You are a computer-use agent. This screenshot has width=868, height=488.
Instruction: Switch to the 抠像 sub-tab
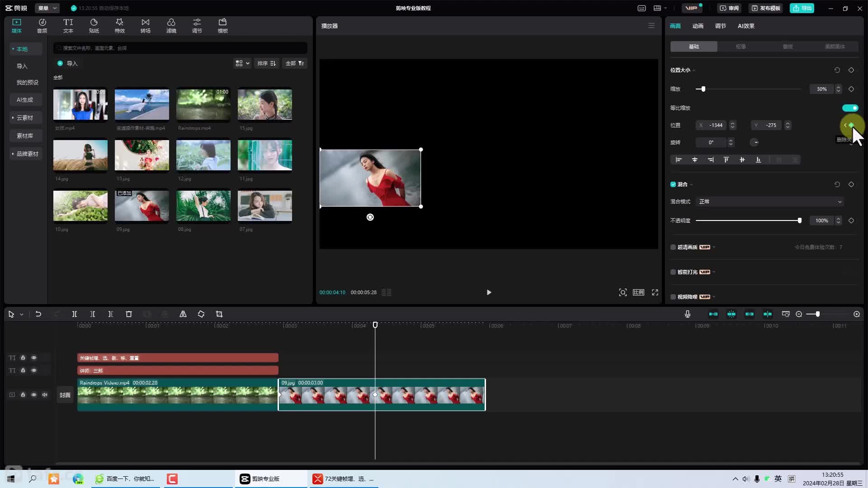point(741,47)
